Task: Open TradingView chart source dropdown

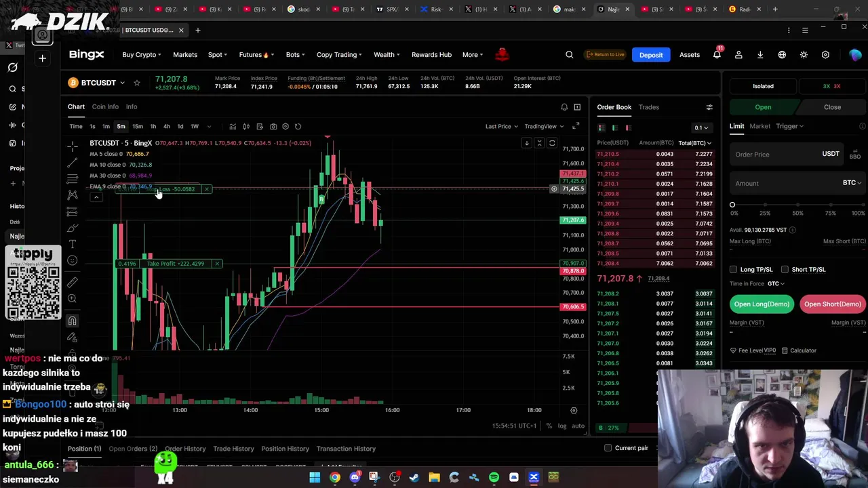Action: (x=545, y=127)
